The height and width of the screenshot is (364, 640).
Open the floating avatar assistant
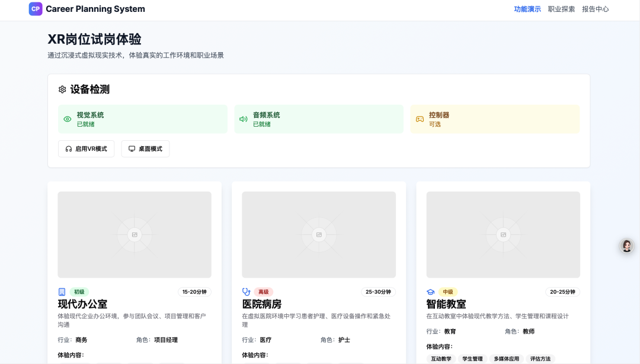click(626, 246)
